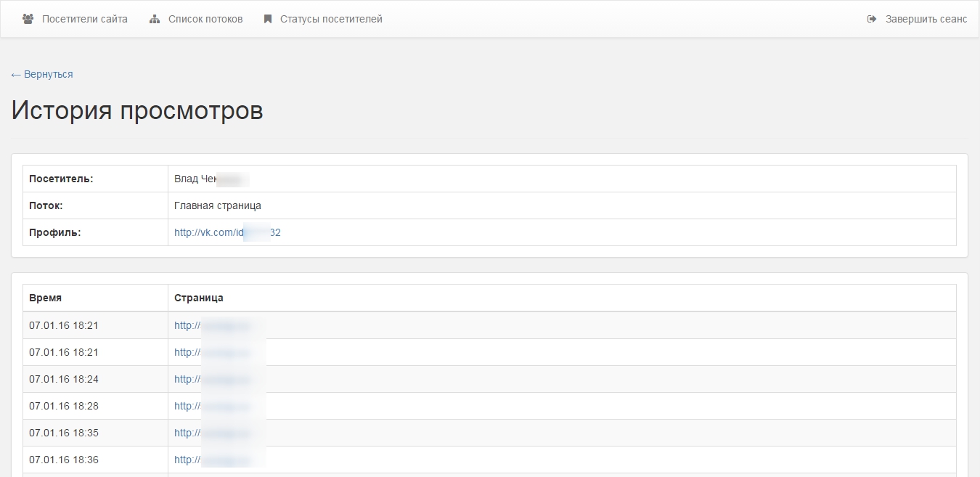980x477 pixels.
Task: Click the Время column header
Action: coord(45,298)
